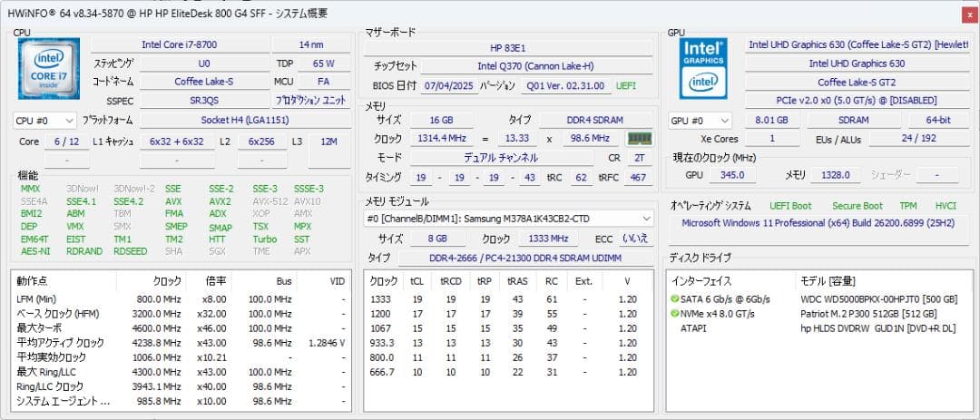980x420 pixels.
Task: Click the TPM status label
Action: coord(908,206)
